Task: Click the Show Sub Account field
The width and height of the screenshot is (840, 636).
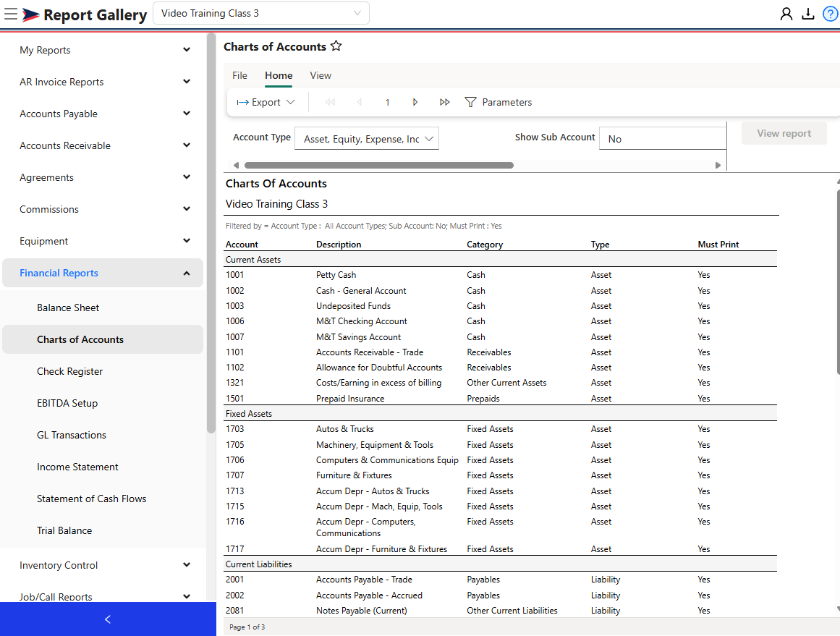Action: 663,139
